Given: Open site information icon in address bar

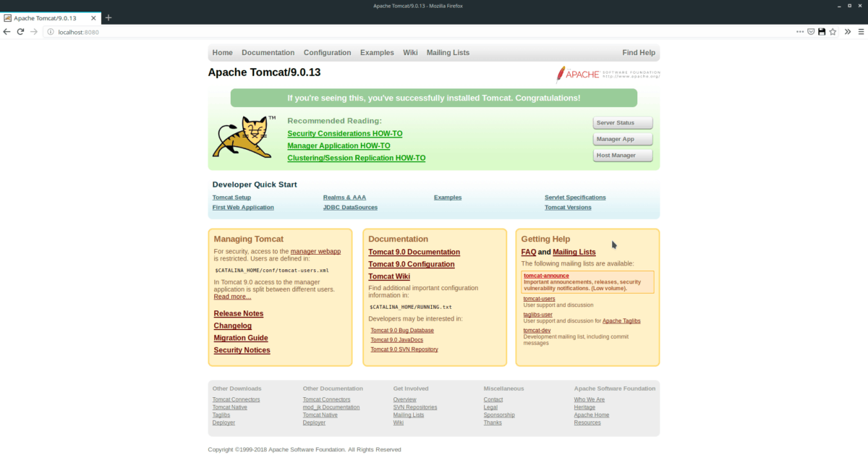Looking at the screenshot, I should (x=50, y=32).
